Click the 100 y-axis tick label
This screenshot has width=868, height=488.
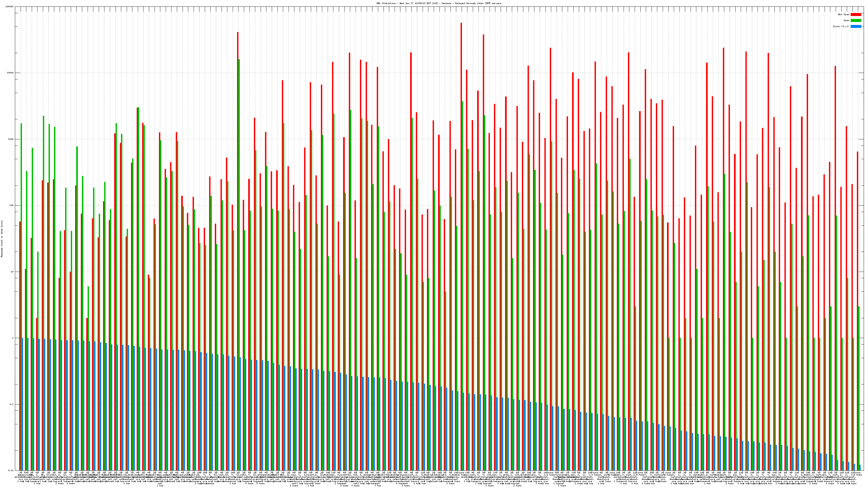click(x=12, y=206)
